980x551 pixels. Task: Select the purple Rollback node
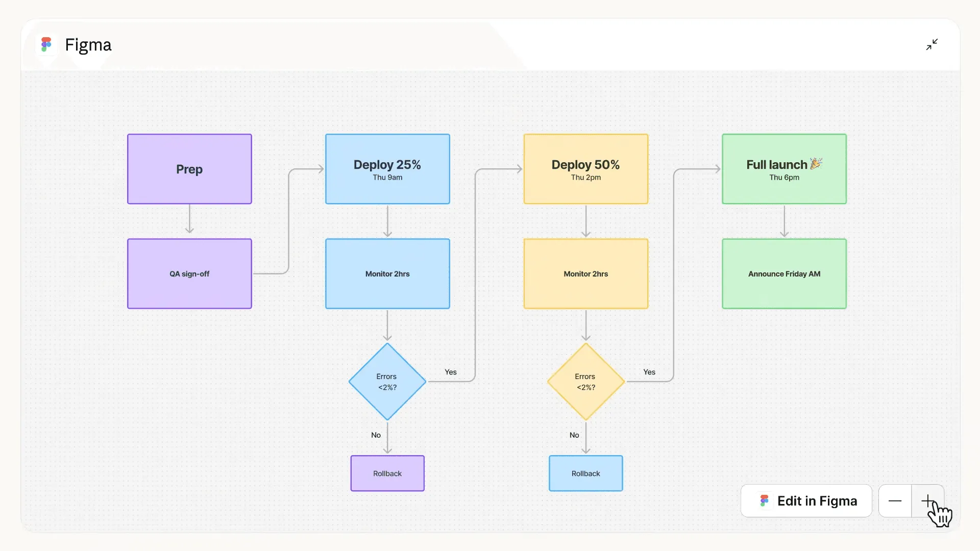pyautogui.click(x=387, y=473)
